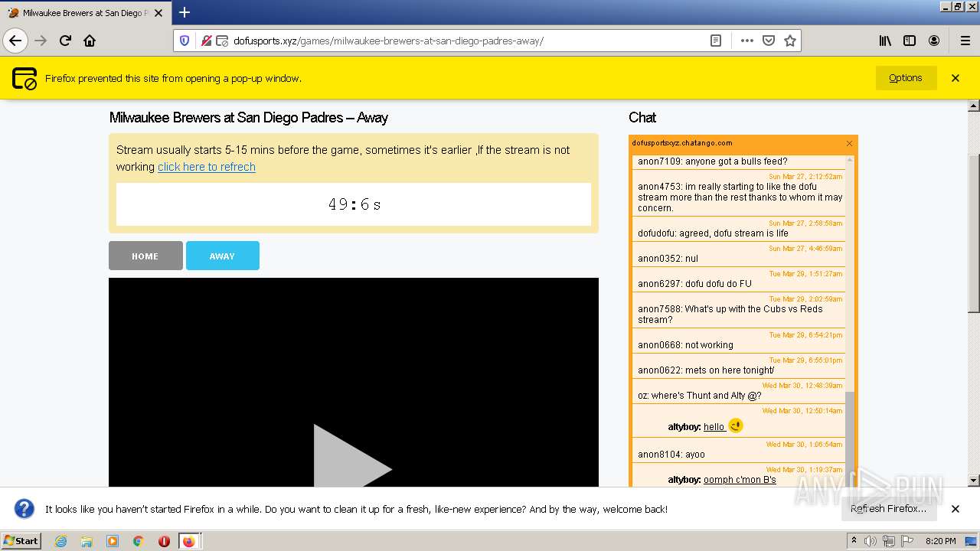Select the Milwaukee Brewers at San Diego tab

coord(84,13)
